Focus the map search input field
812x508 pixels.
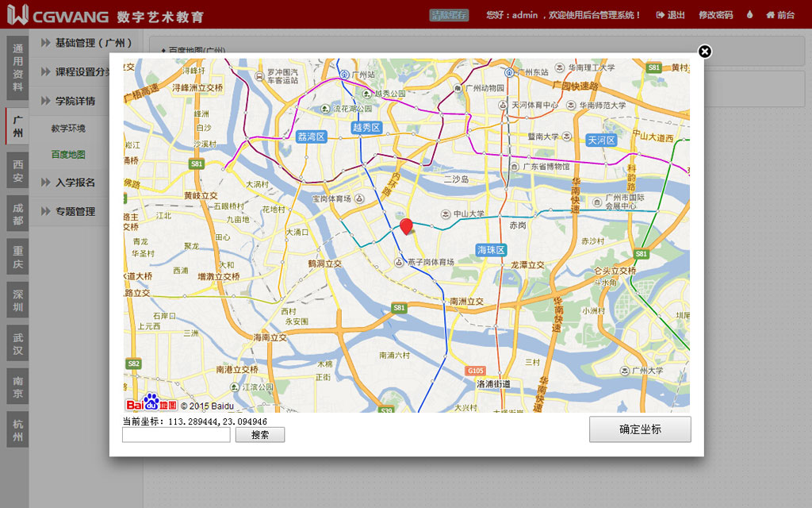[176, 435]
